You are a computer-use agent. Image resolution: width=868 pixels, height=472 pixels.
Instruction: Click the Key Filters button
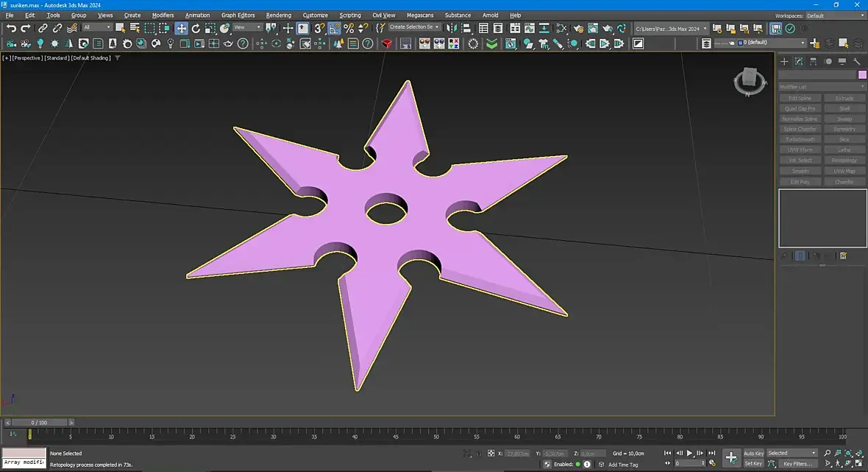click(797, 464)
